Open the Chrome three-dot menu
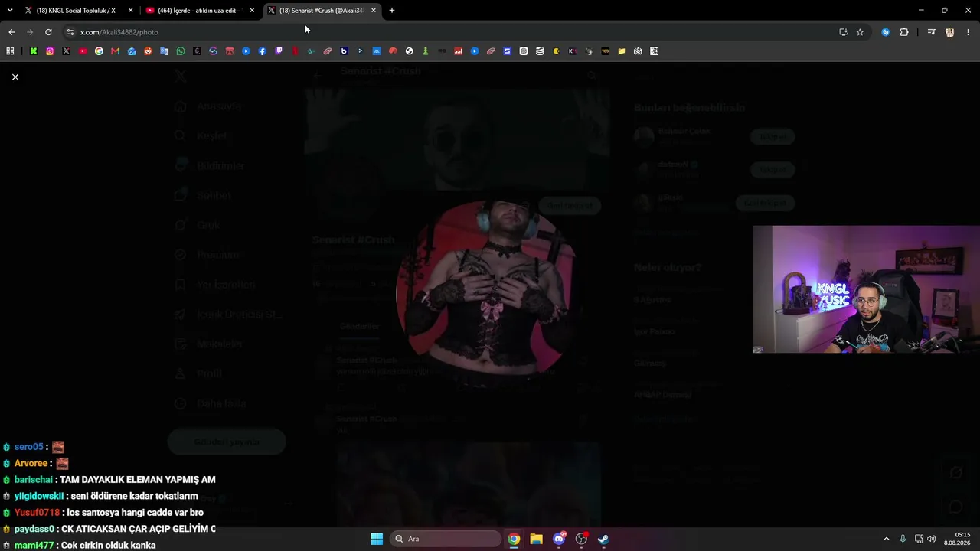Viewport: 980px width, 551px height. [969, 32]
